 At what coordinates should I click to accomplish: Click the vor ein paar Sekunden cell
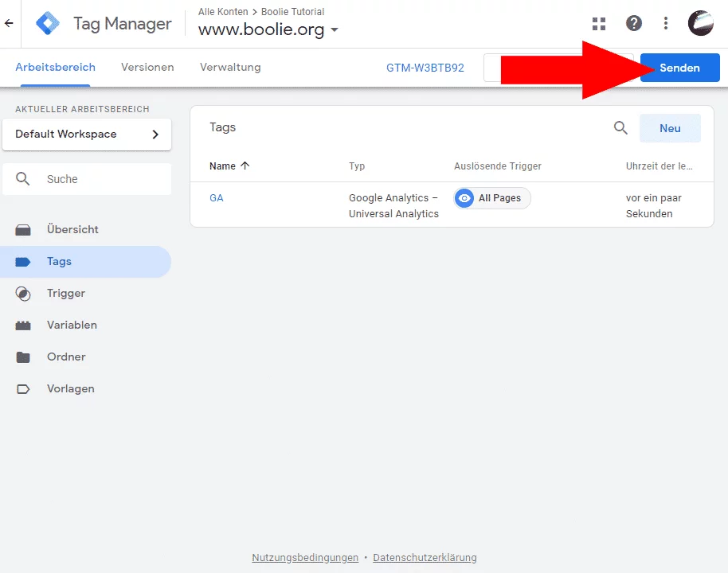click(x=654, y=205)
